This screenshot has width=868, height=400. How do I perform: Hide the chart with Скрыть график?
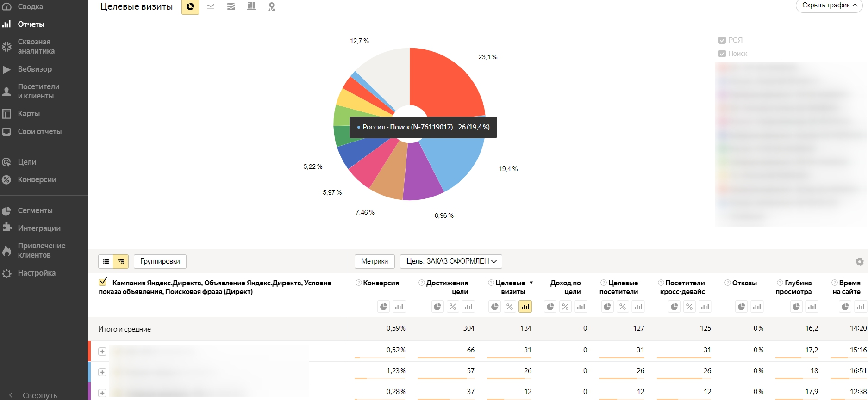(x=829, y=6)
